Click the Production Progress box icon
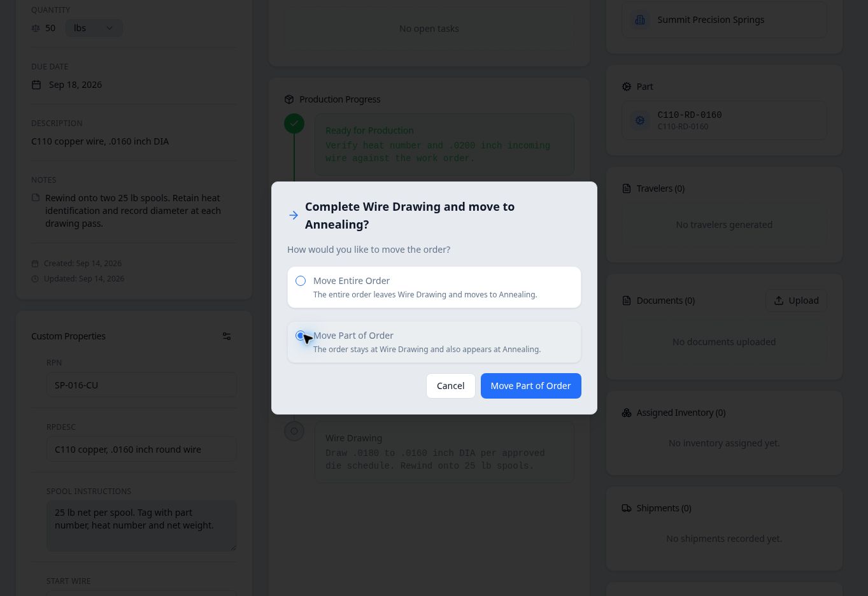Viewport: 868px width, 596px height. coord(289,99)
